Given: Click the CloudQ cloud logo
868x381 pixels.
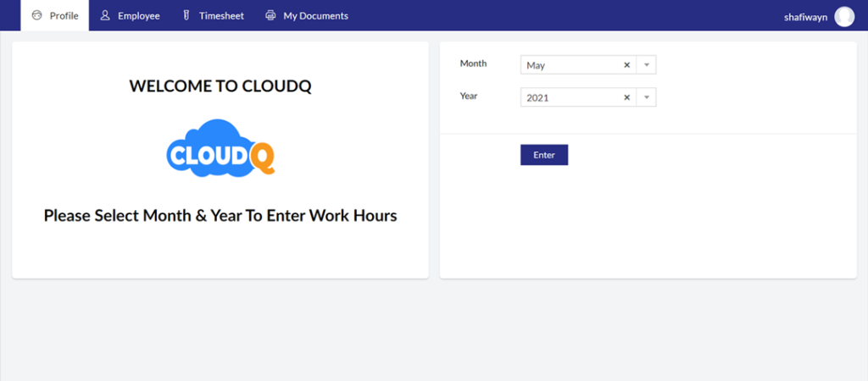Looking at the screenshot, I should coord(220,149).
